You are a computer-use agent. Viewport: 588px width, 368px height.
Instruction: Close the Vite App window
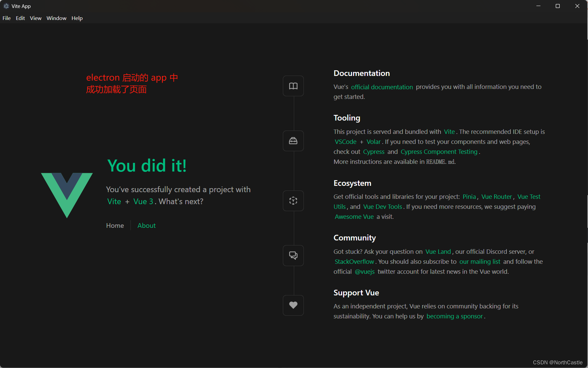[x=577, y=6]
